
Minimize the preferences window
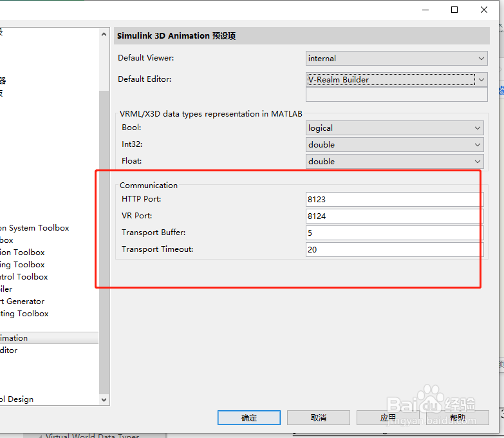(x=425, y=10)
